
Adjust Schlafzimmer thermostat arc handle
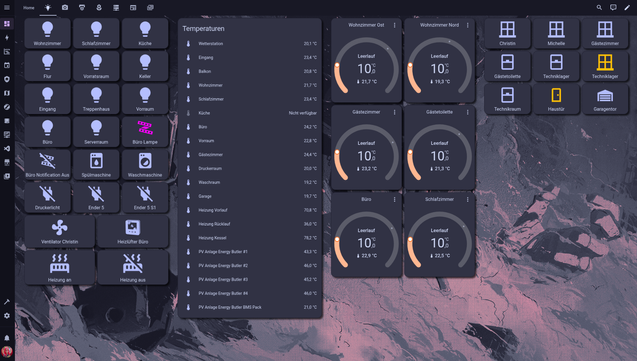click(x=410, y=240)
